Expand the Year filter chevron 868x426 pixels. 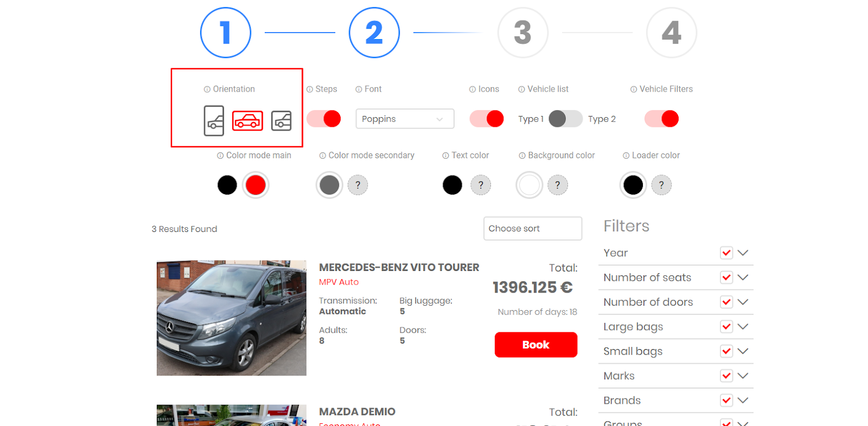[x=743, y=253]
